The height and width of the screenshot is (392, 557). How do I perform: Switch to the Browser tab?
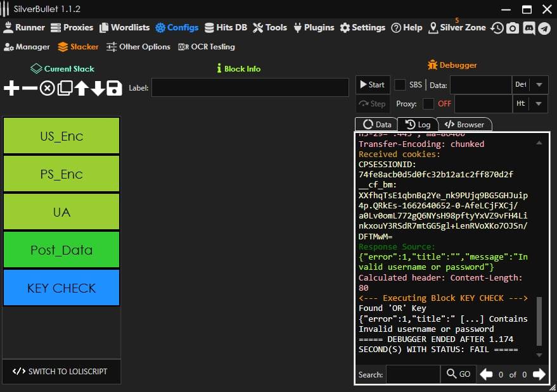[464, 125]
